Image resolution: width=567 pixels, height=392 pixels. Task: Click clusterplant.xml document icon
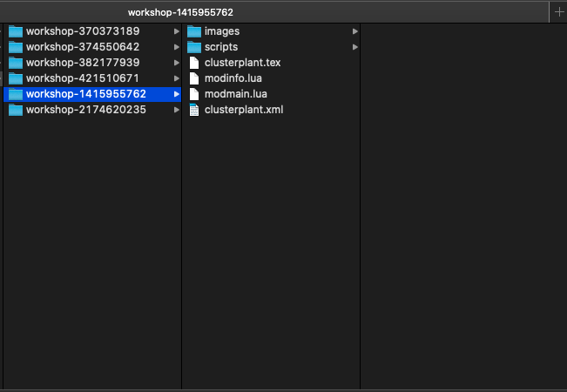(x=194, y=110)
